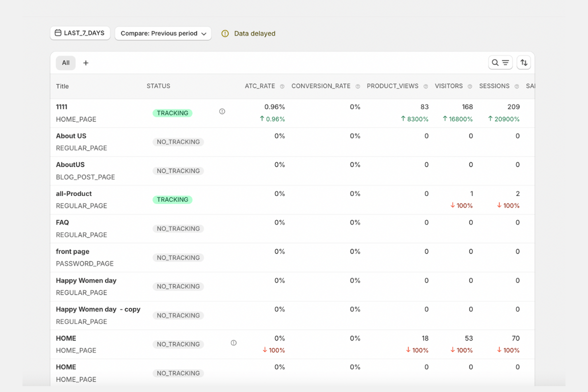Open the front page title
This screenshot has width=588, height=392.
[72, 251]
